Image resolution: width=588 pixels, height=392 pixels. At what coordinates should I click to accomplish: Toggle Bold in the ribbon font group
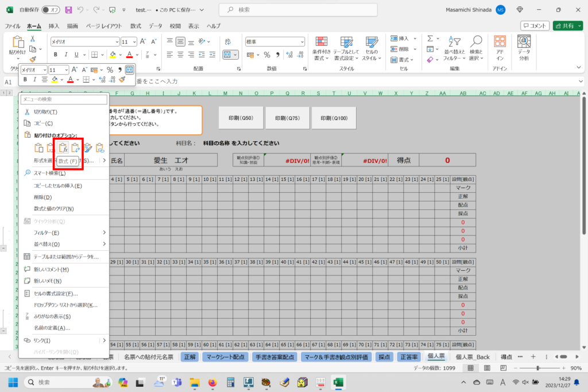click(x=56, y=55)
